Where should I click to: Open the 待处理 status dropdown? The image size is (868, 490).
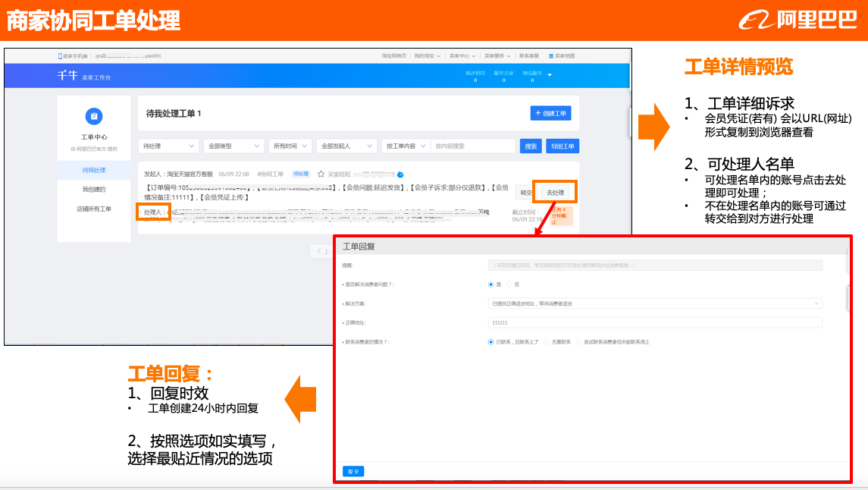(x=168, y=146)
